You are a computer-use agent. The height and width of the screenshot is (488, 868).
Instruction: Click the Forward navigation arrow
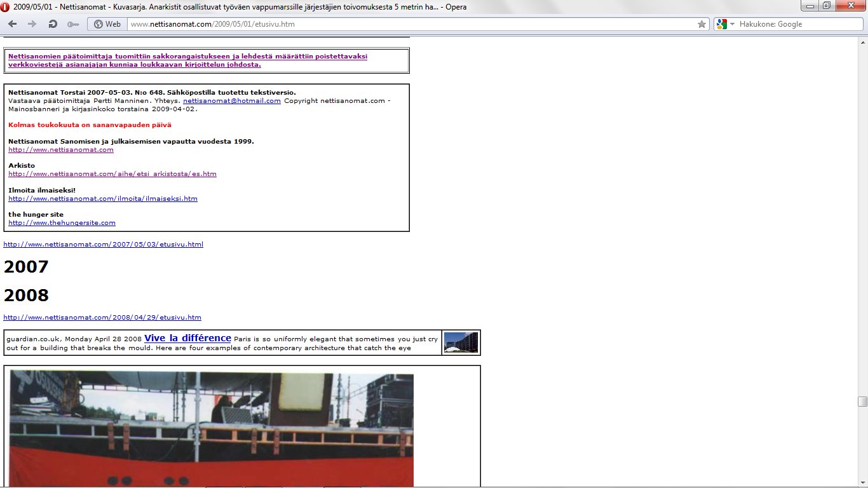coord(32,24)
